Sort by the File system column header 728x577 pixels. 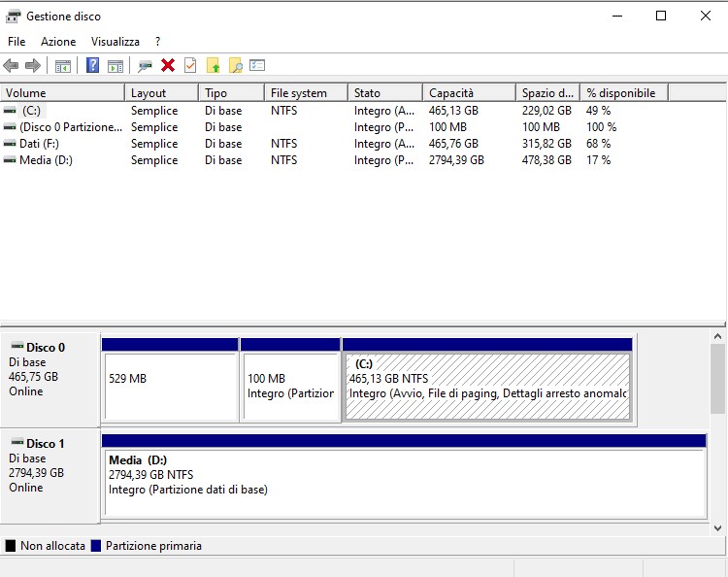click(307, 93)
